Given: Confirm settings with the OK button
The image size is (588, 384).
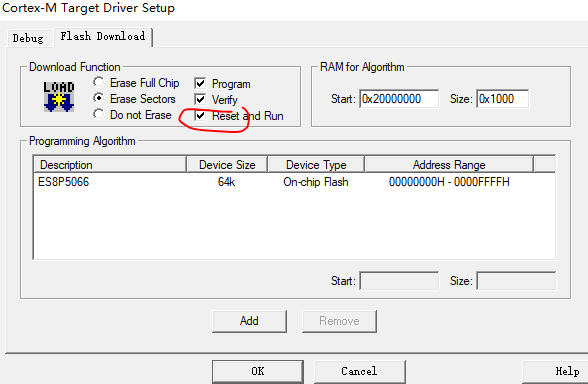Looking at the screenshot, I should 258,372.
